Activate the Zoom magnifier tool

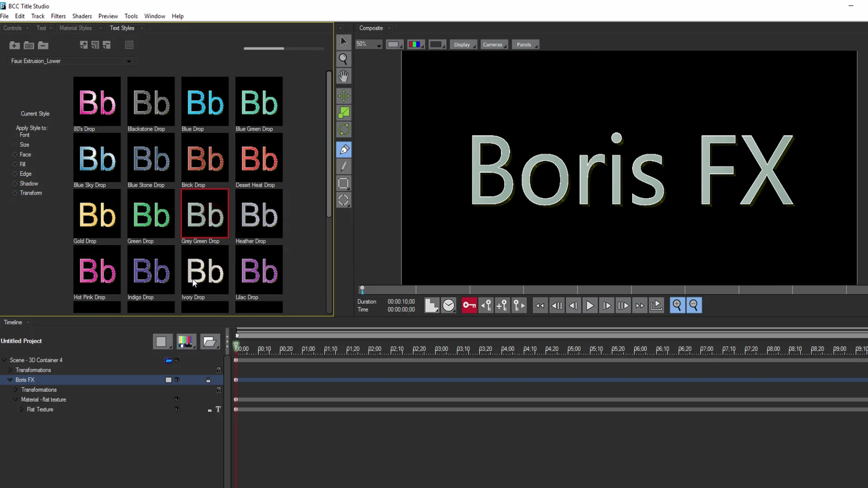point(344,59)
